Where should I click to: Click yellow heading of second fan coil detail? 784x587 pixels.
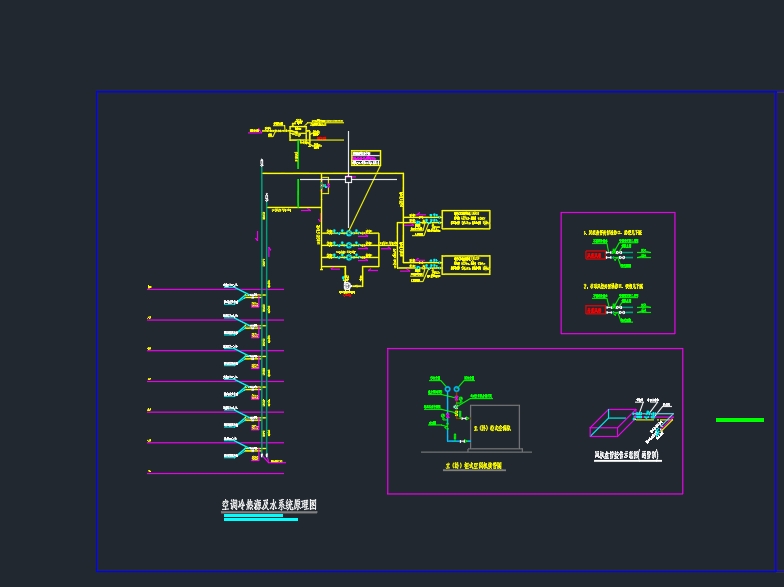coord(613,286)
